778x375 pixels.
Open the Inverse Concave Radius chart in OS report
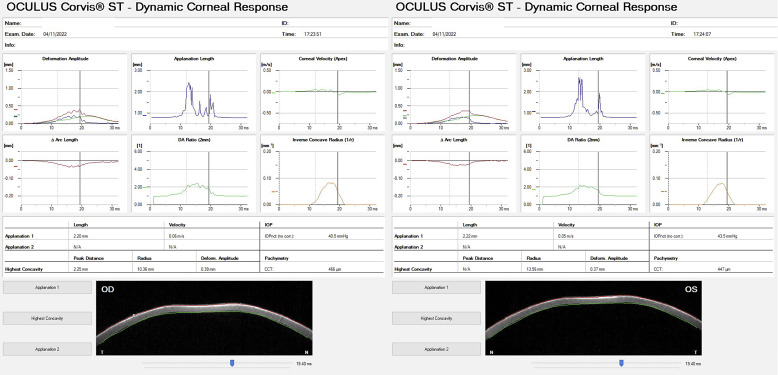(712, 174)
